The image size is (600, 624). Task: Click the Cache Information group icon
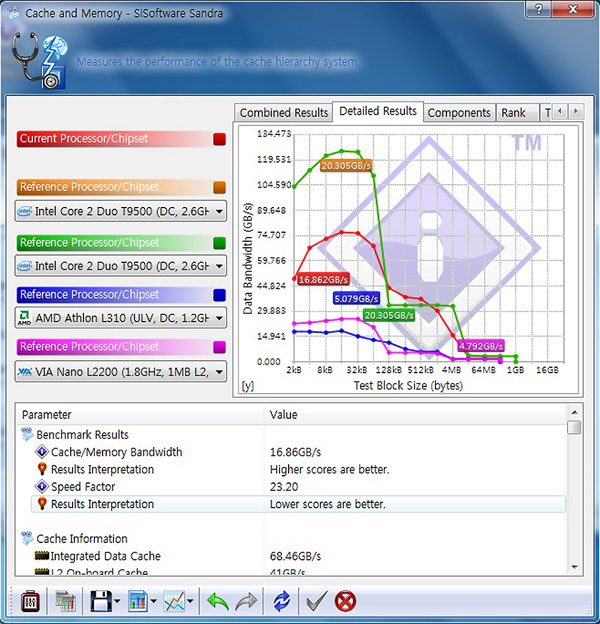pyautogui.click(x=27, y=538)
